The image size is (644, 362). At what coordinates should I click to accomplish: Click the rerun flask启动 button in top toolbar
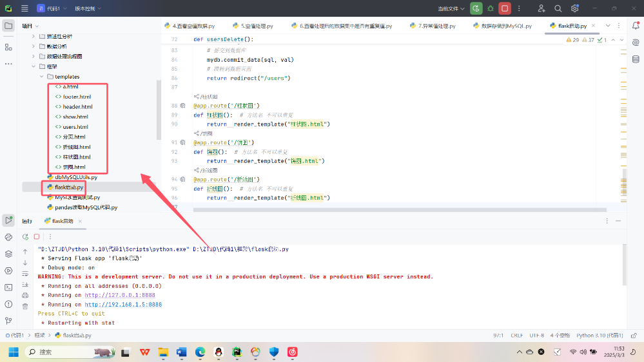(x=476, y=8)
